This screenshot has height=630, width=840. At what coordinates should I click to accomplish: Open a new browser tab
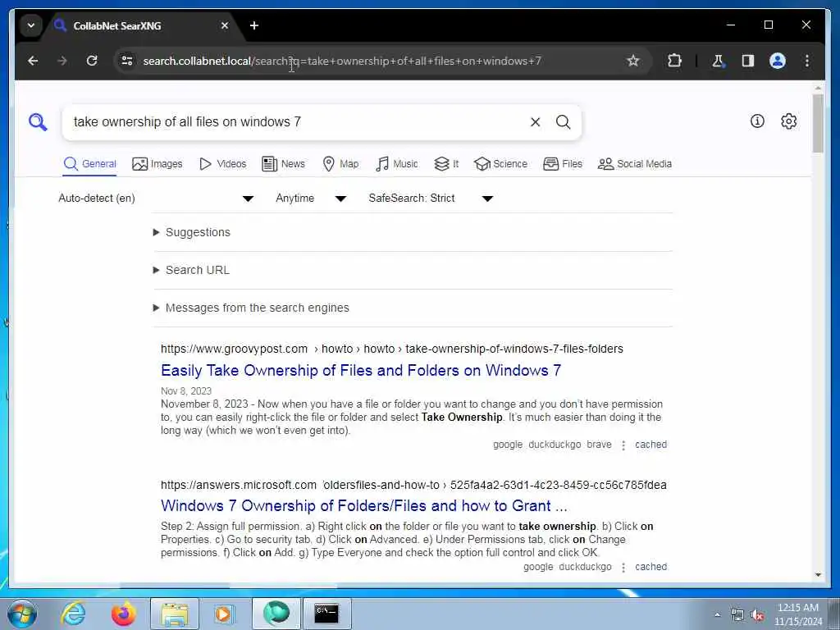coord(254,25)
